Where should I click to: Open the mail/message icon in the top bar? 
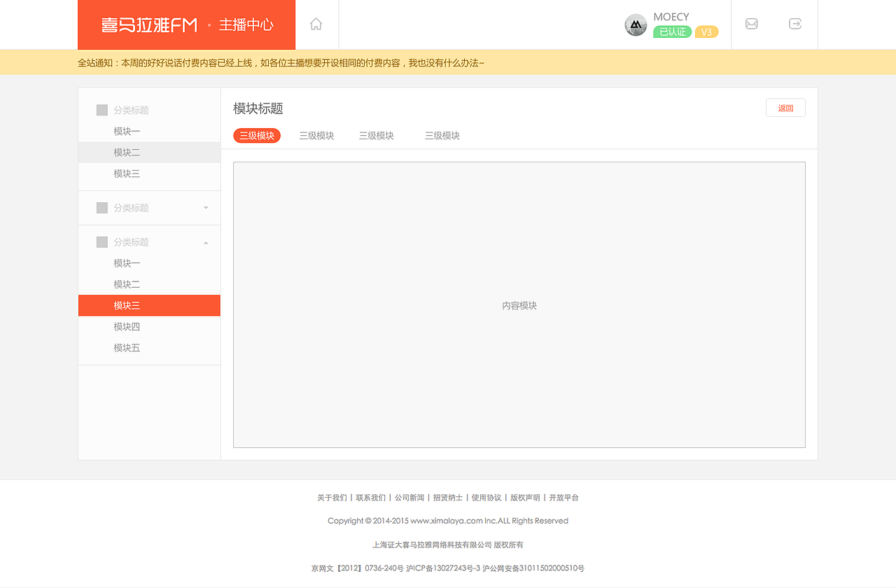[x=752, y=24]
